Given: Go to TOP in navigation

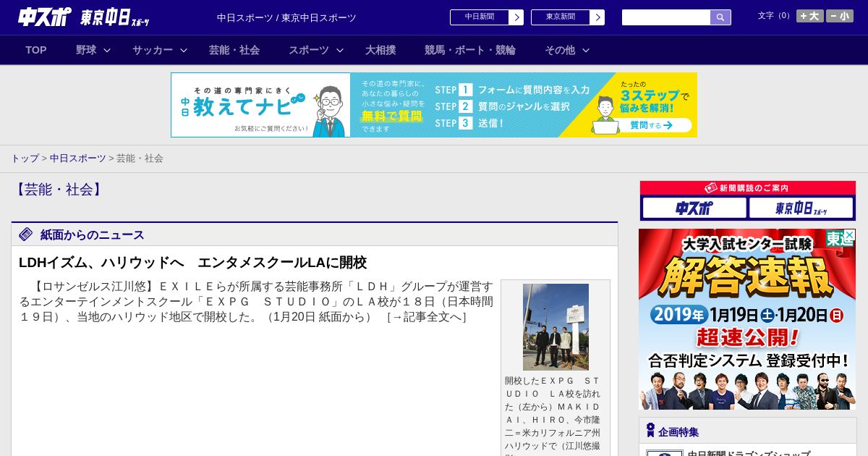Looking at the screenshot, I should point(36,50).
